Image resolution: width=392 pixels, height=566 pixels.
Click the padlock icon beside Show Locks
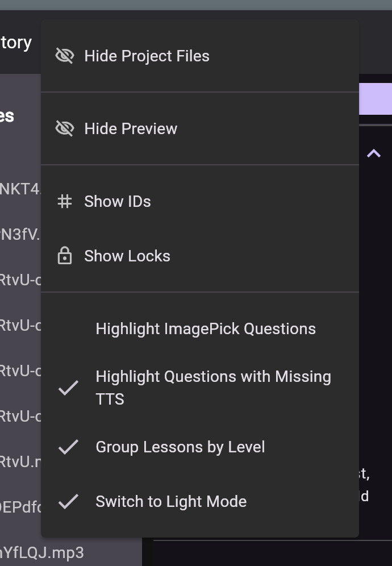point(65,256)
